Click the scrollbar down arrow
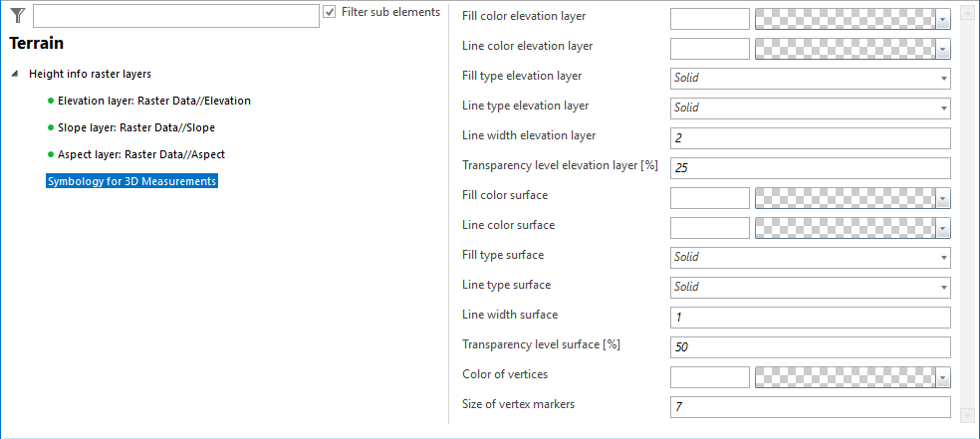980x439 pixels. (x=967, y=413)
